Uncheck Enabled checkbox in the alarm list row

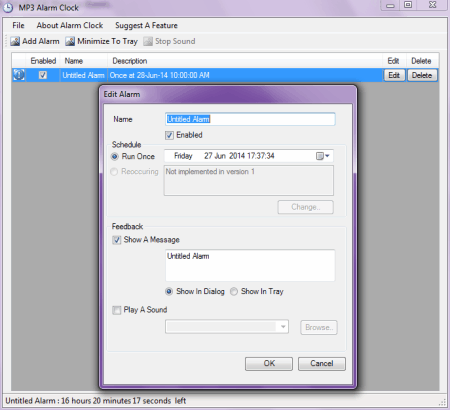pyautogui.click(x=43, y=75)
